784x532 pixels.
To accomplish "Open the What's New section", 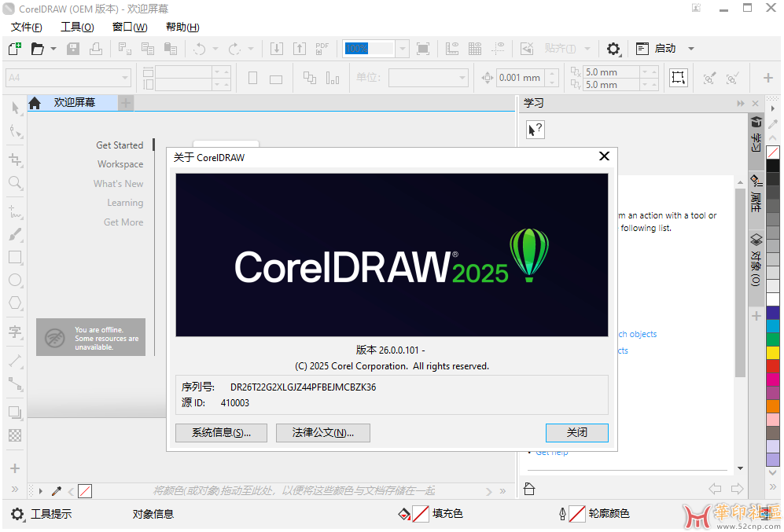I will (118, 184).
